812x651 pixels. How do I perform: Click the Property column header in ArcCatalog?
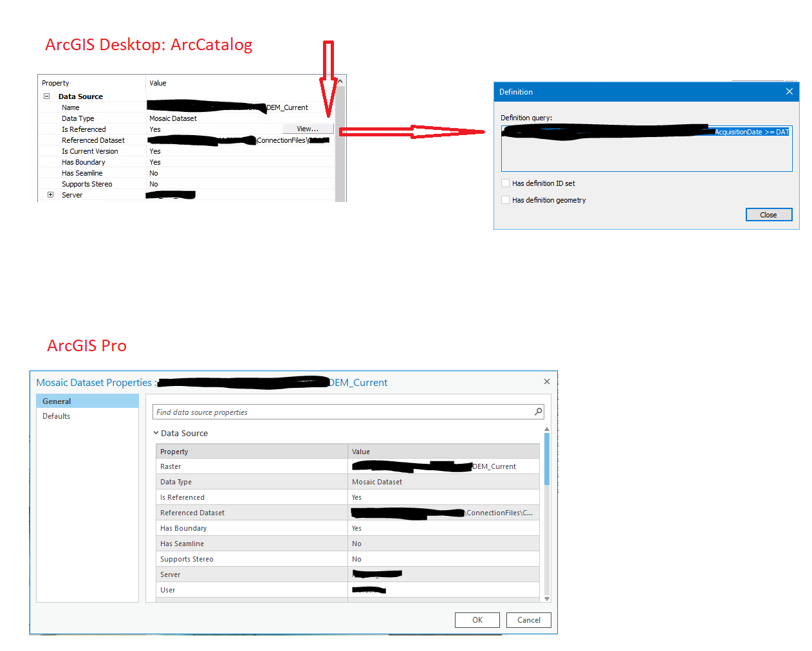click(92, 83)
